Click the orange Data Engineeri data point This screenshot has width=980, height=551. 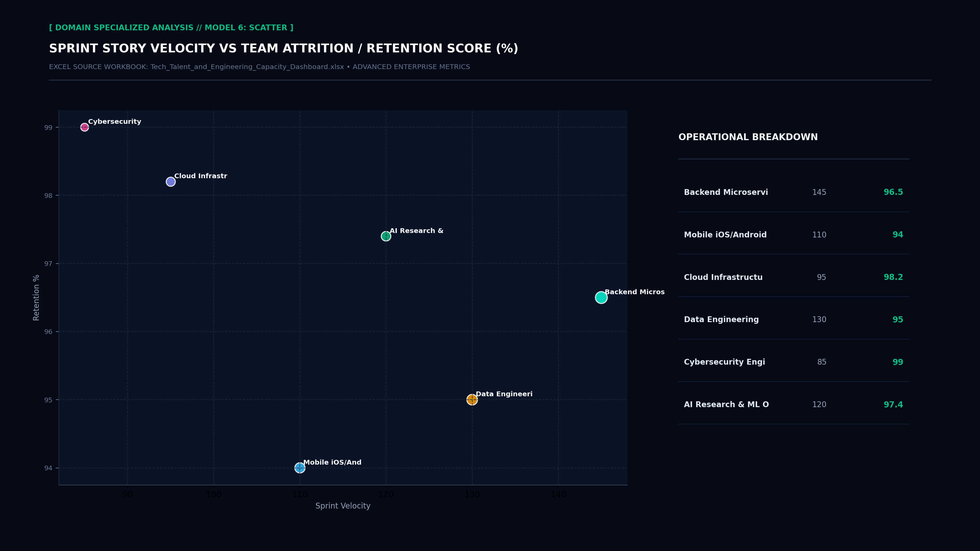[472, 400]
